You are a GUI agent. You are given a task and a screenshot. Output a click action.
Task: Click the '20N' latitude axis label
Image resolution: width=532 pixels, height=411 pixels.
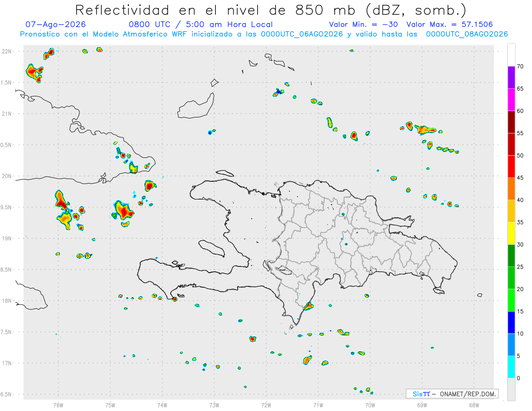click(x=7, y=176)
